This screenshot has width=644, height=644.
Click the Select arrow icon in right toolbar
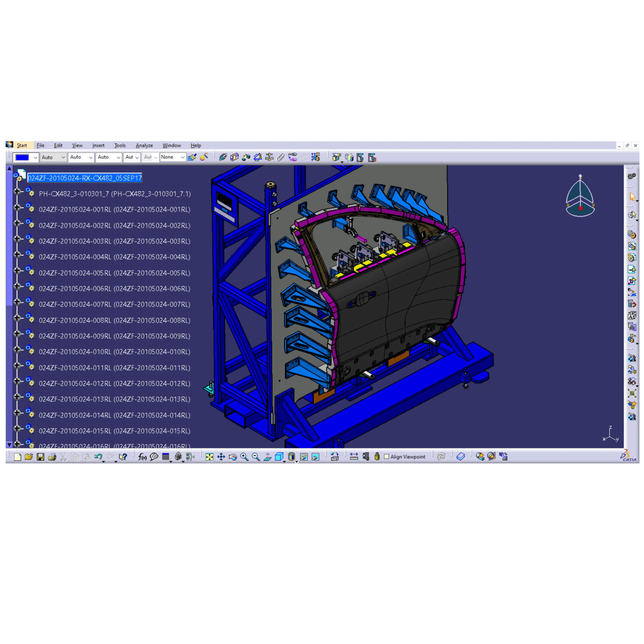632,197
